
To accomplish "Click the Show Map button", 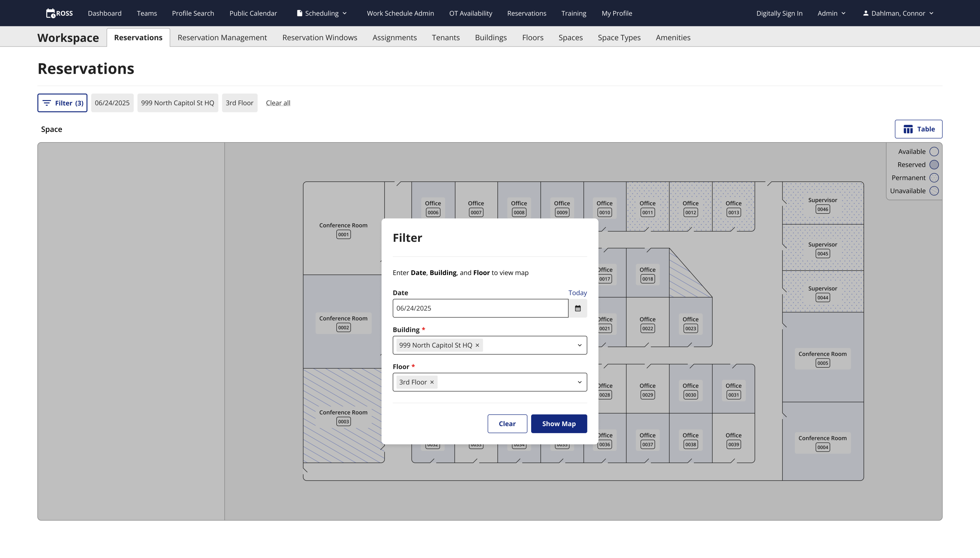I will (558, 423).
